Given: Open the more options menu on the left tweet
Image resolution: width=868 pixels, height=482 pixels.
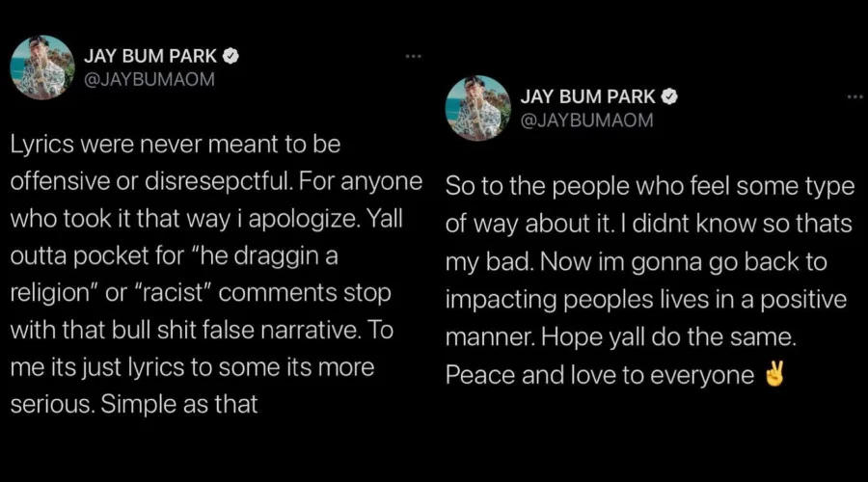Looking at the screenshot, I should [414, 56].
